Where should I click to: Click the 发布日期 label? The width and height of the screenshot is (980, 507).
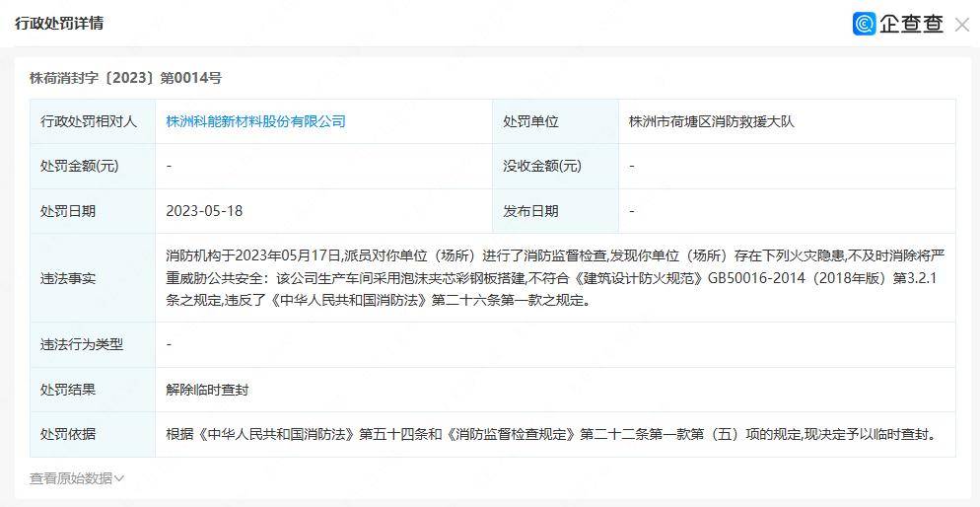(530, 211)
